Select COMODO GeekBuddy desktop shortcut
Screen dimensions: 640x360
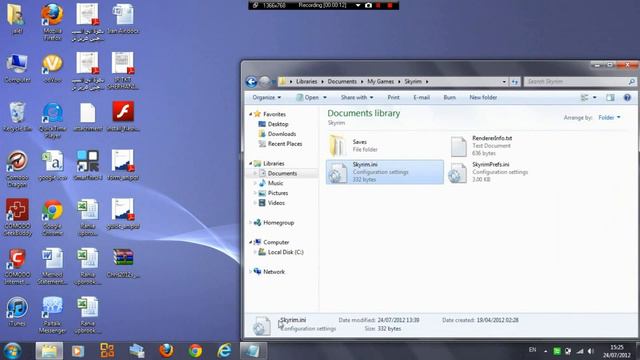pyautogui.click(x=17, y=218)
